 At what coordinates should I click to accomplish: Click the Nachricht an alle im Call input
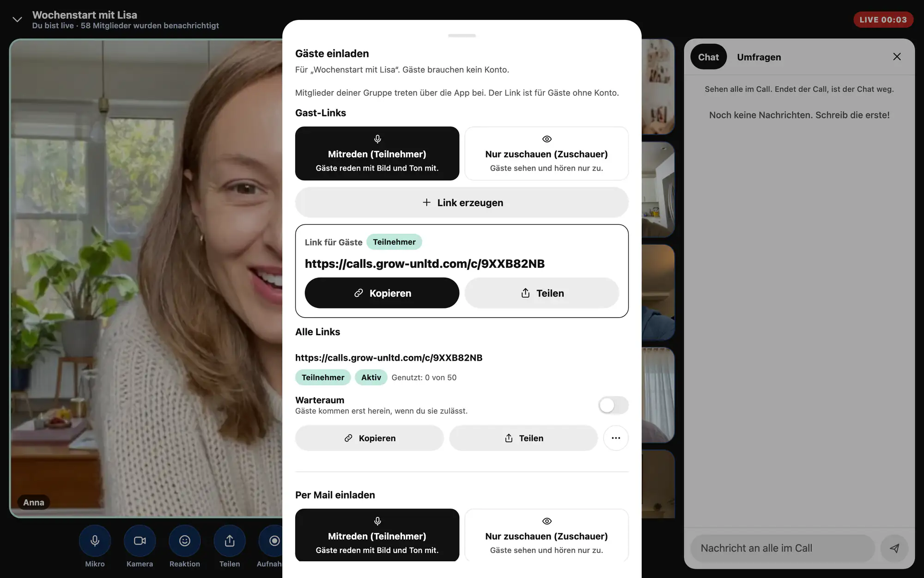click(783, 548)
